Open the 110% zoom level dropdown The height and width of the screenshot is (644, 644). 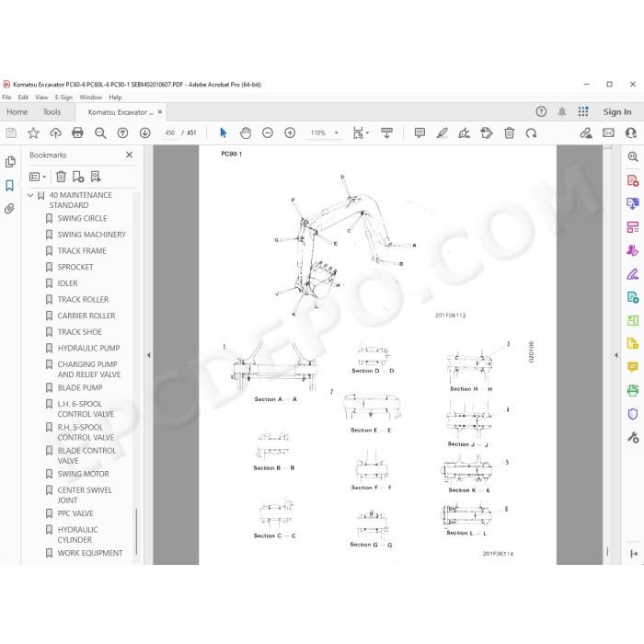[x=337, y=133]
